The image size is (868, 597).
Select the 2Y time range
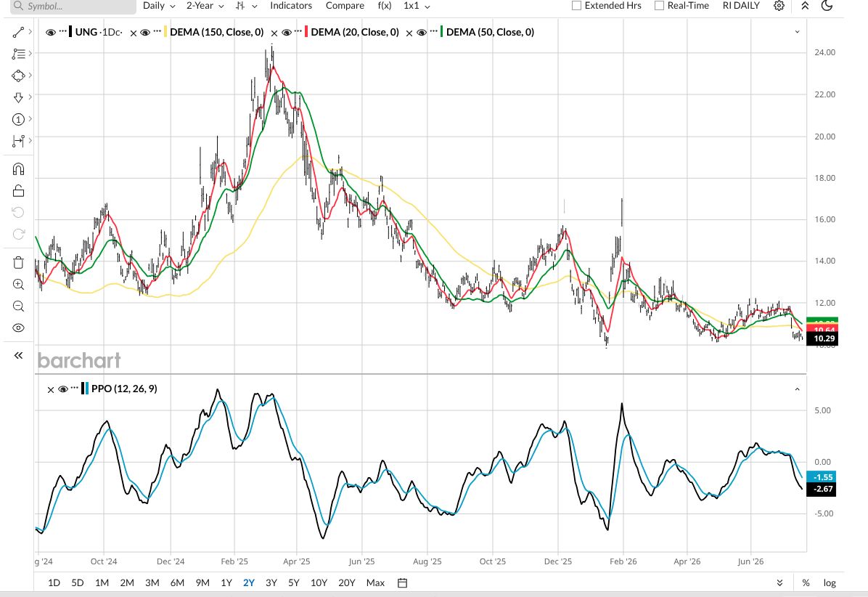[x=248, y=582]
